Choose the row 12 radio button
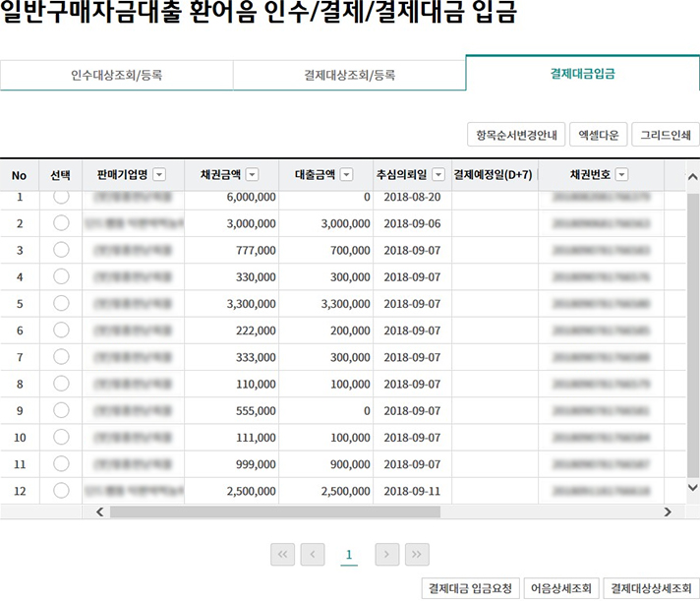 click(x=61, y=489)
